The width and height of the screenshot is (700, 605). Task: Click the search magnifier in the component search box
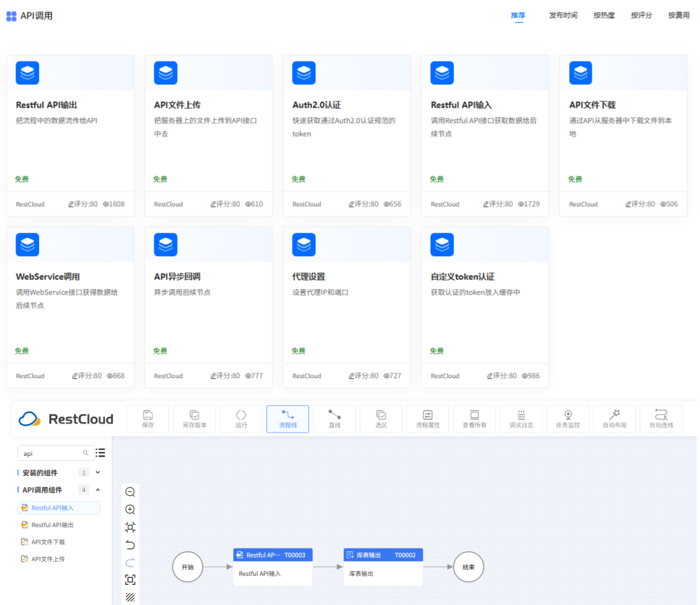86,453
